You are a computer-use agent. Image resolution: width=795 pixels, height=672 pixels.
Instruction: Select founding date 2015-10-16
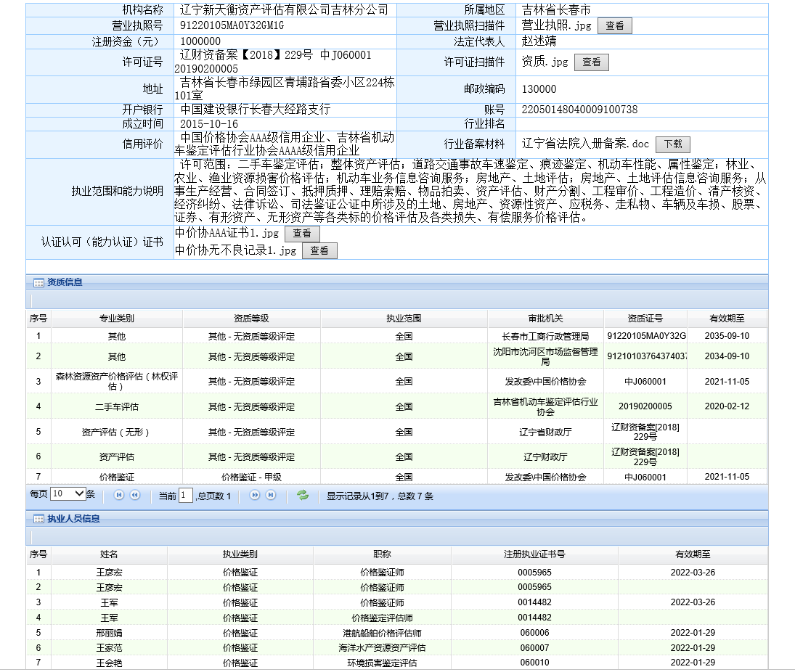point(209,124)
